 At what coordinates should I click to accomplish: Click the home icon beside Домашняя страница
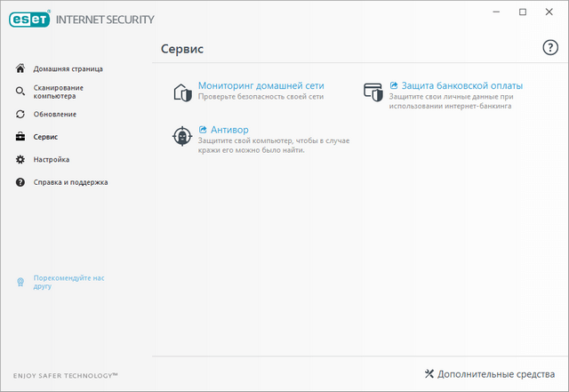point(20,68)
